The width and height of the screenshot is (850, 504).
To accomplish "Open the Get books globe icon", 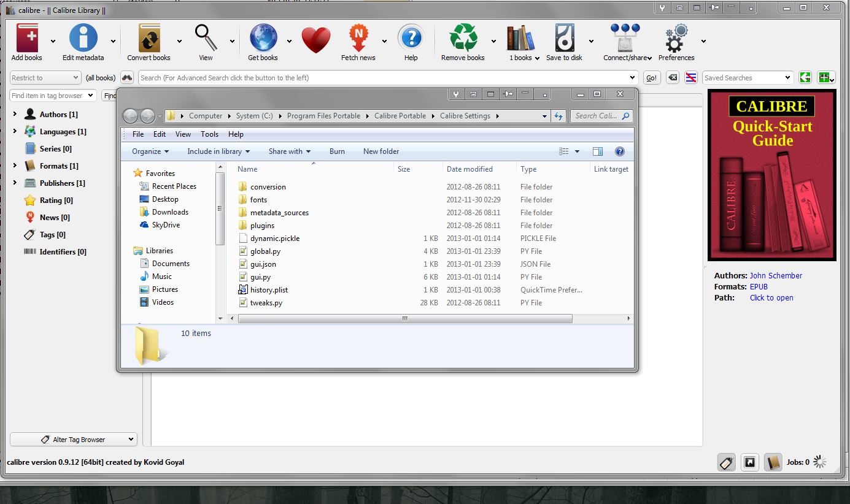I will (x=263, y=38).
